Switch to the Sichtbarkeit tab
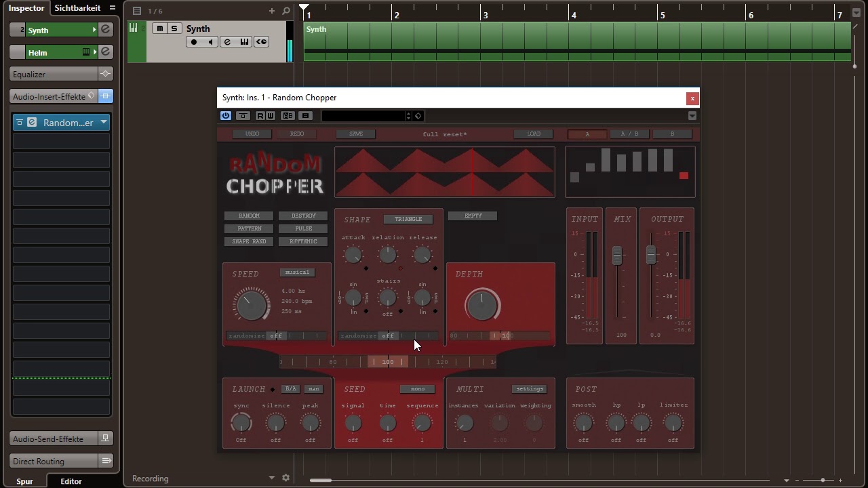 pyautogui.click(x=77, y=8)
